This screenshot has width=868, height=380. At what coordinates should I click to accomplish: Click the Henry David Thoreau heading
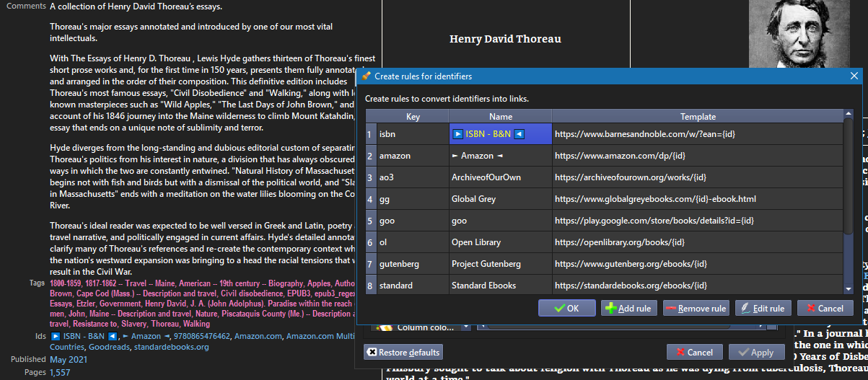click(505, 39)
